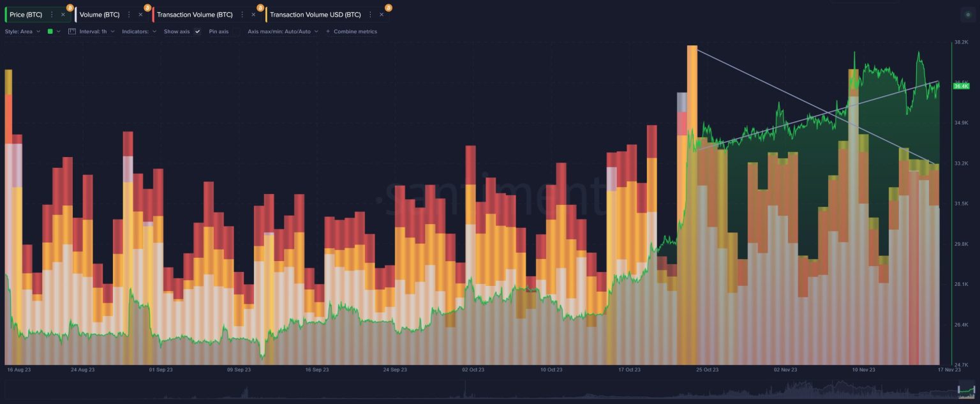Select the Transaction Volume (BTC) tab
980x404 pixels.
(195, 15)
